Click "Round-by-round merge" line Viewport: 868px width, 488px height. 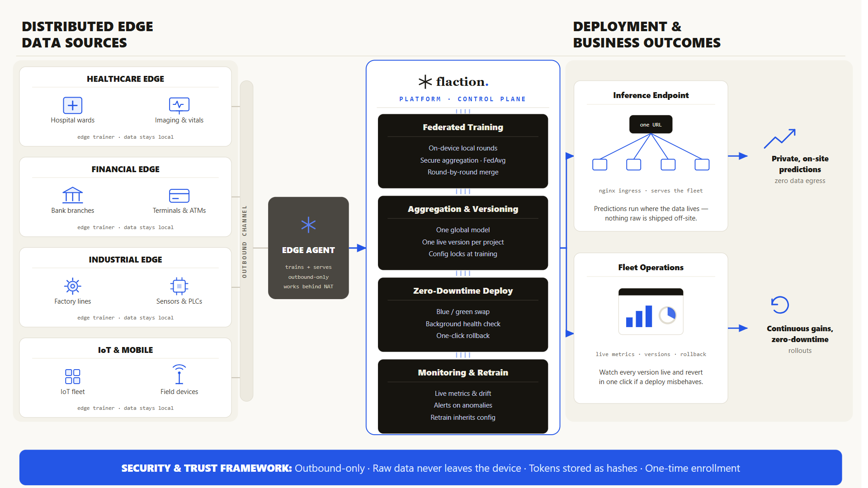[463, 172]
